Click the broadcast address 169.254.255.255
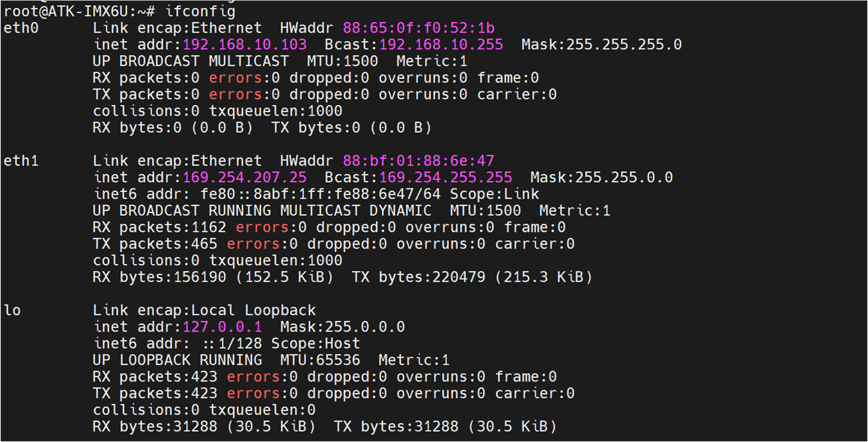This screenshot has width=868, height=442. (x=446, y=177)
